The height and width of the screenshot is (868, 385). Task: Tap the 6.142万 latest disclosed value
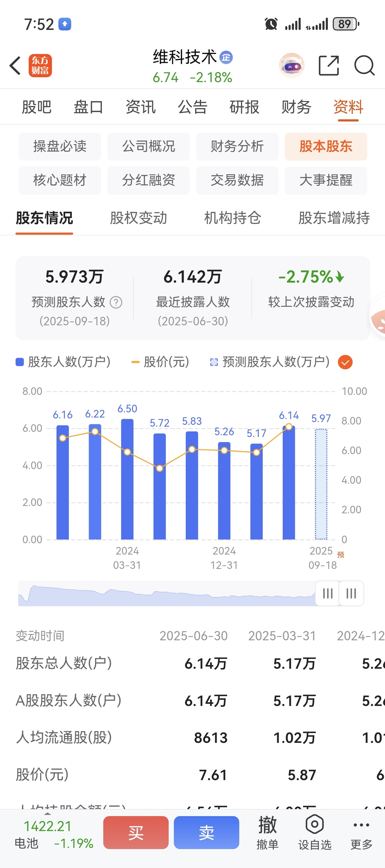(x=193, y=277)
